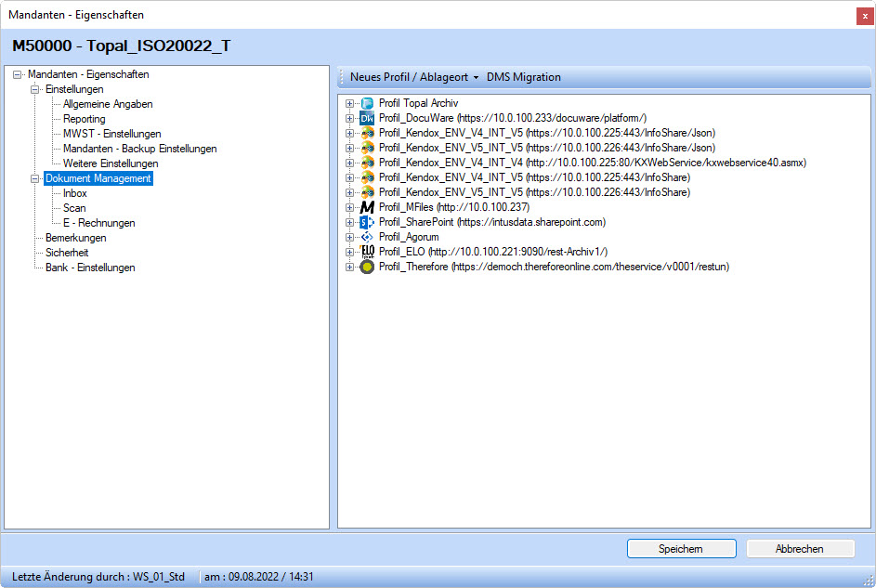The height and width of the screenshot is (588, 876).
Task: Select Bank - Einstellungen in the sidebar
Action: [x=90, y=268]
